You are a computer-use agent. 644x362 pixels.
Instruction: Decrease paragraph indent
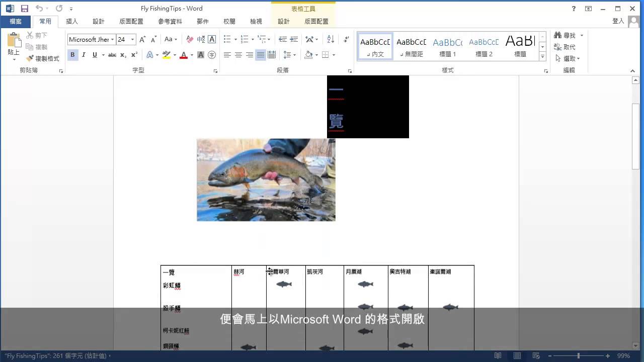tap(283, 39)
